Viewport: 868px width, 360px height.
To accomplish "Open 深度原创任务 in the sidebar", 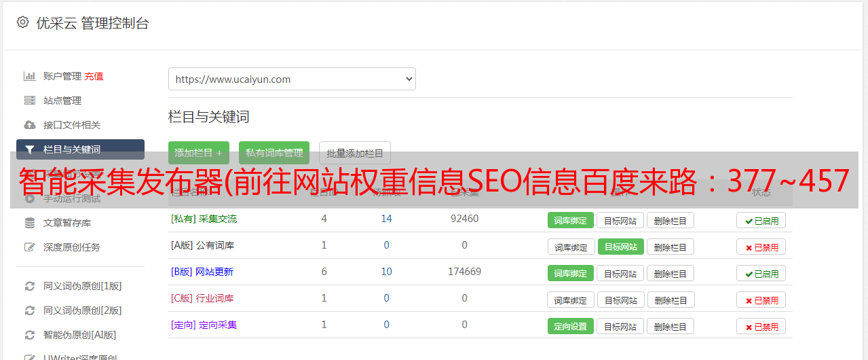I will 72,247.
